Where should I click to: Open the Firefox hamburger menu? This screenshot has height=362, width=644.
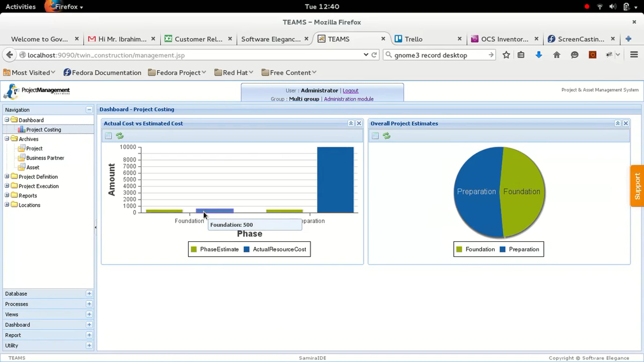(x=634, y=55)
